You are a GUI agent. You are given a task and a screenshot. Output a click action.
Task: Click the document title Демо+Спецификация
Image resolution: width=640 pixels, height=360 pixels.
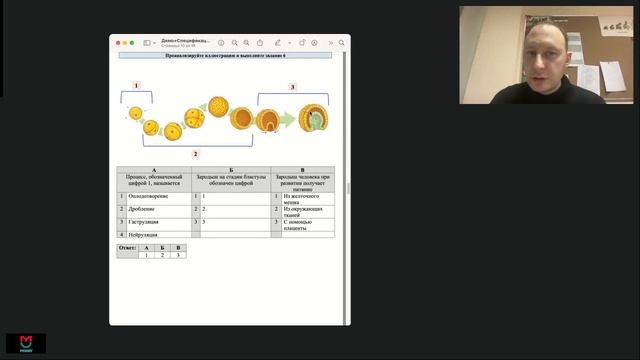[x=186, y=41]
